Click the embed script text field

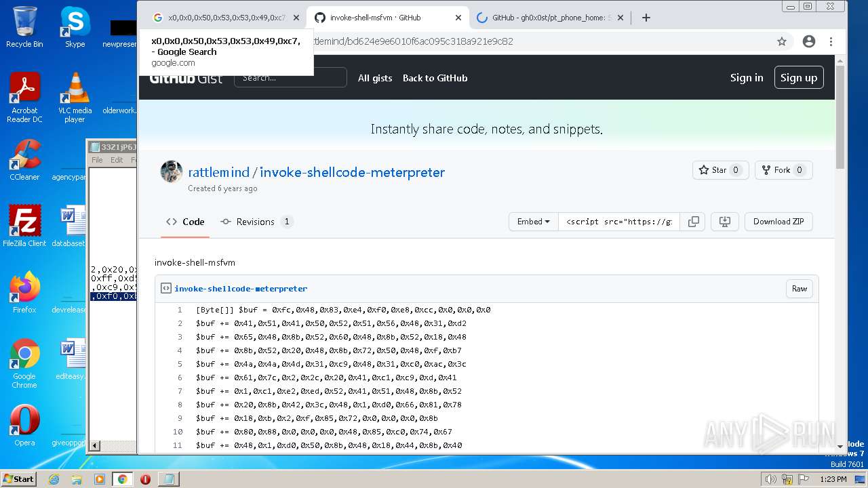click(619, 222)
